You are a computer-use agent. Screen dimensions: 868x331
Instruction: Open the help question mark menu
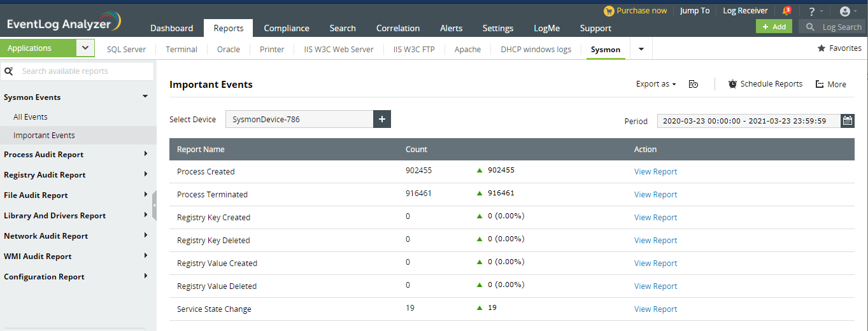click(x=812, y=11)
